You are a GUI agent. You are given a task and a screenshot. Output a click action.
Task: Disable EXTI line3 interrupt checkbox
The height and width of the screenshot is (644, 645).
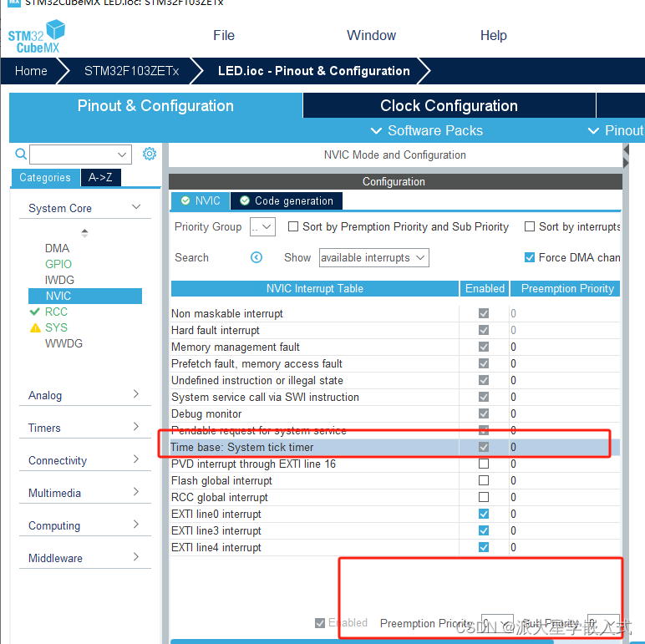484,530
